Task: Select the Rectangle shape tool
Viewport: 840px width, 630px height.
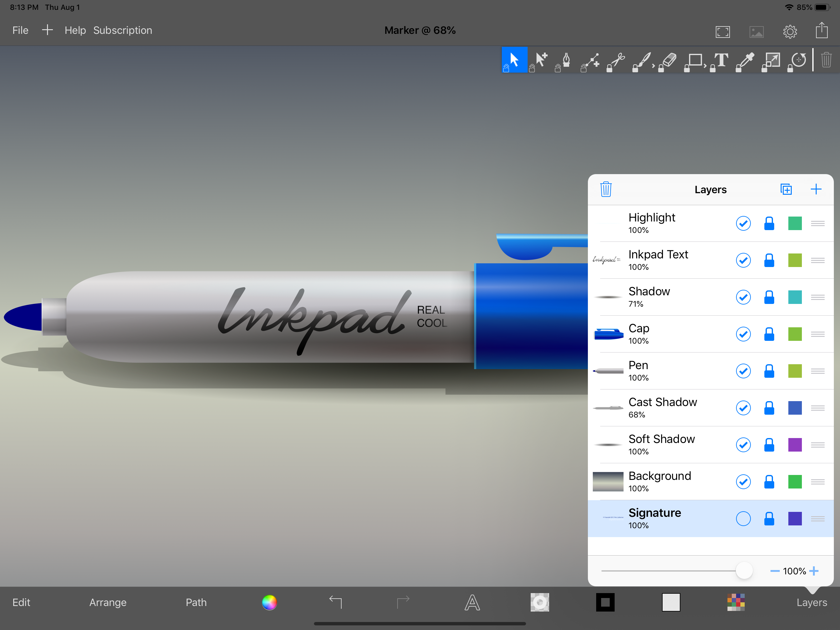Action: pos(695,60)
